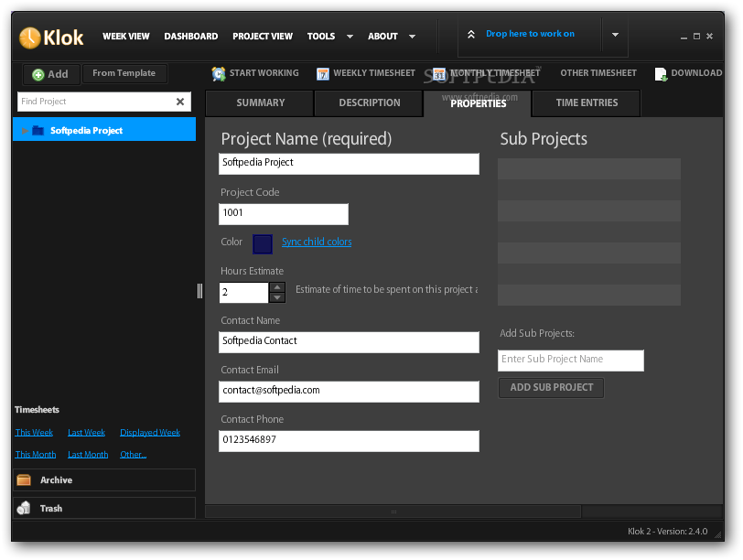Open the project Color swatch
The width and height of the screenshot is (743, 560).
[263, 244]
